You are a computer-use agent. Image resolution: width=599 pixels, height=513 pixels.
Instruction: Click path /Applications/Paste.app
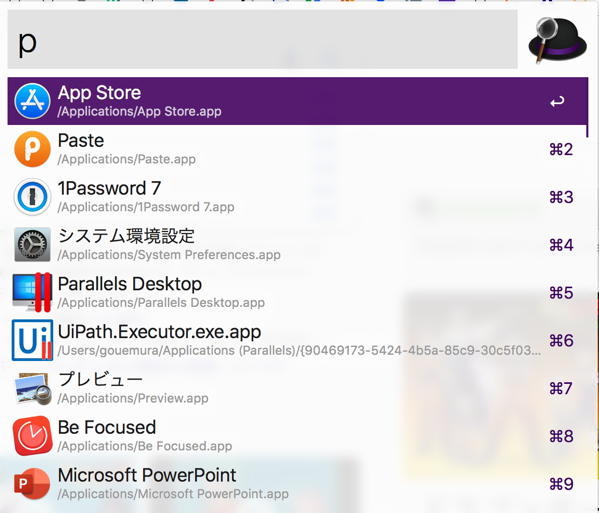(x=126, y=159)
